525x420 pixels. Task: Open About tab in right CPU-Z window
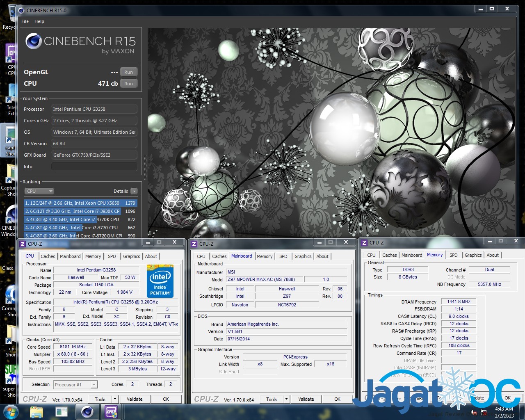493,255
